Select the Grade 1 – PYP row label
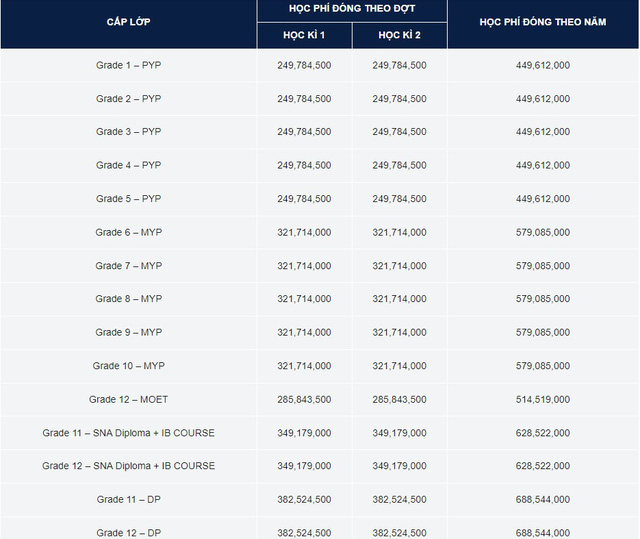The image size is (640, 539). pyautogui.click(x=128, y=65)
